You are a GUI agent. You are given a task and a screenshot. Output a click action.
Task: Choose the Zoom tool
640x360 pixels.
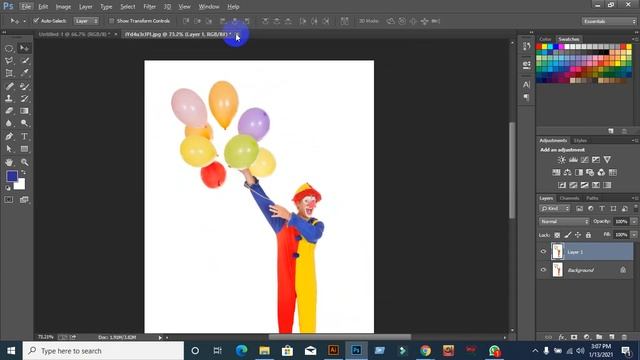(24, 162)
